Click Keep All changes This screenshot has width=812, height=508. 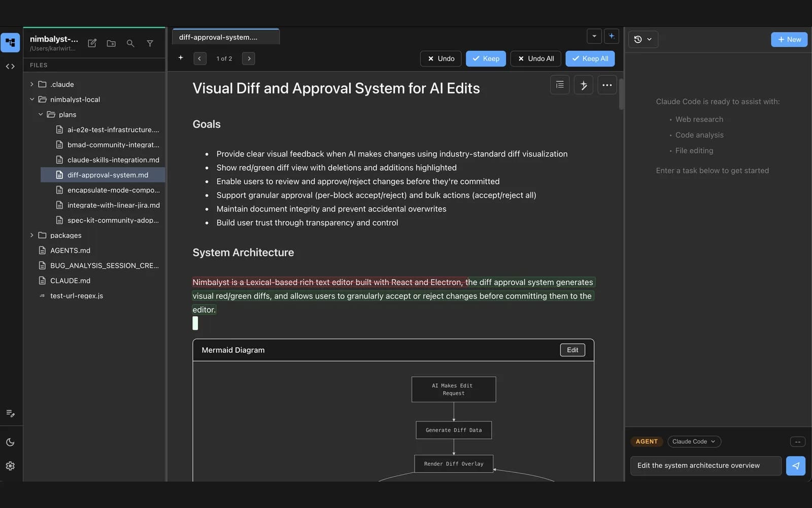590,58
